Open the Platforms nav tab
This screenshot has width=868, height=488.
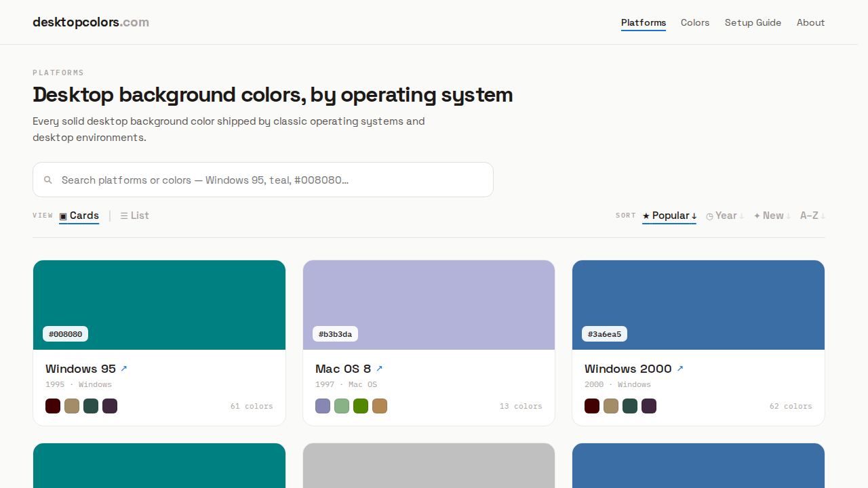pyautogui.click(x=644, y=22)
